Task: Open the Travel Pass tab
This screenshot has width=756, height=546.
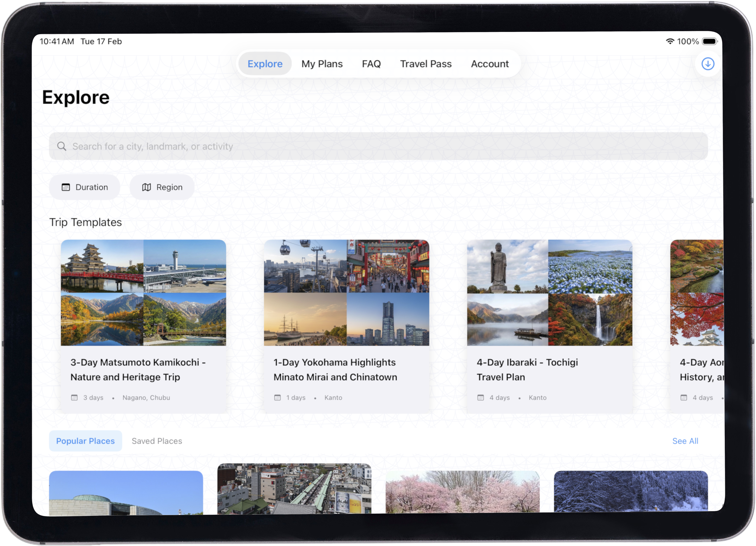Action: point(426,64)
